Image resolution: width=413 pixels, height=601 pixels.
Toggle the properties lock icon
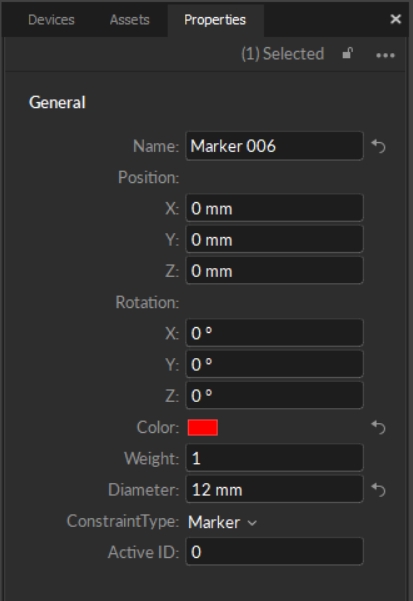click(347, 53)
